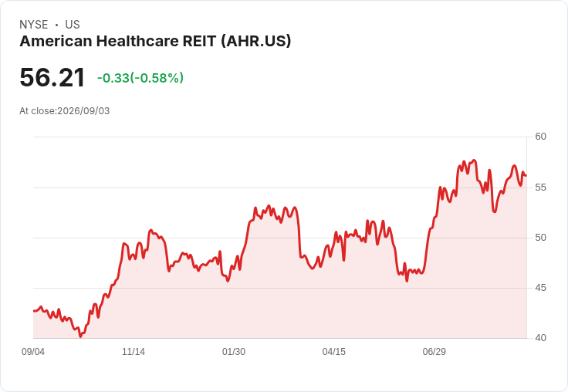Click the NYSE exchange label
The image size is (568, 392).
point(34,25)
